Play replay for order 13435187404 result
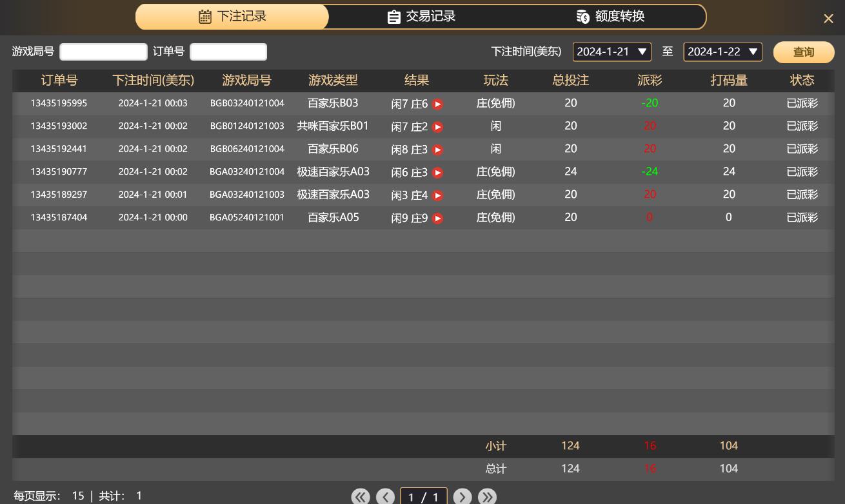 [437, 218]
